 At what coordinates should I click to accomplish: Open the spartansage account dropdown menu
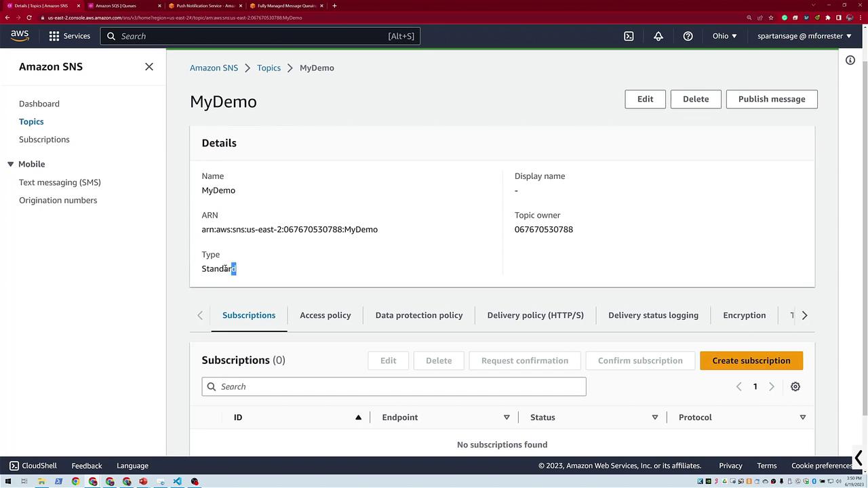pos(804,36)
